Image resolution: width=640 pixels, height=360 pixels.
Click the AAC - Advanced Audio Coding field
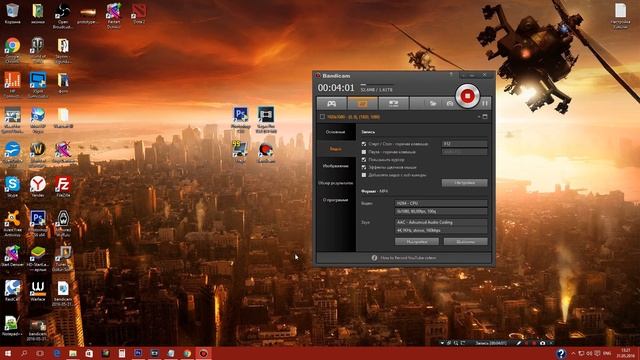(441, 222)
